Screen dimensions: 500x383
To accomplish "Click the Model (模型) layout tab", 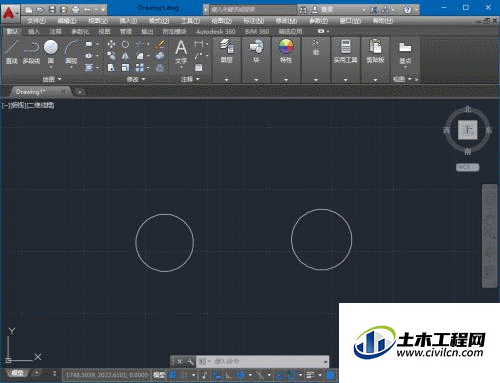I will pyautogui.click(x=17, y=373).
